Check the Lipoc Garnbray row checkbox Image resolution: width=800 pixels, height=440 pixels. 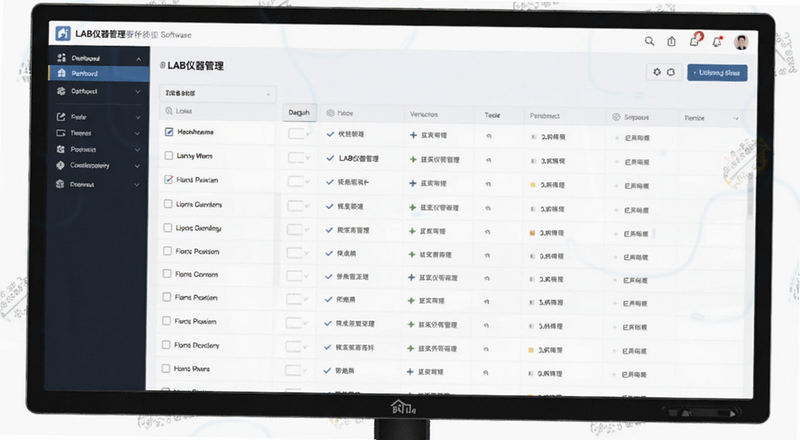click(x=167, y=227)
